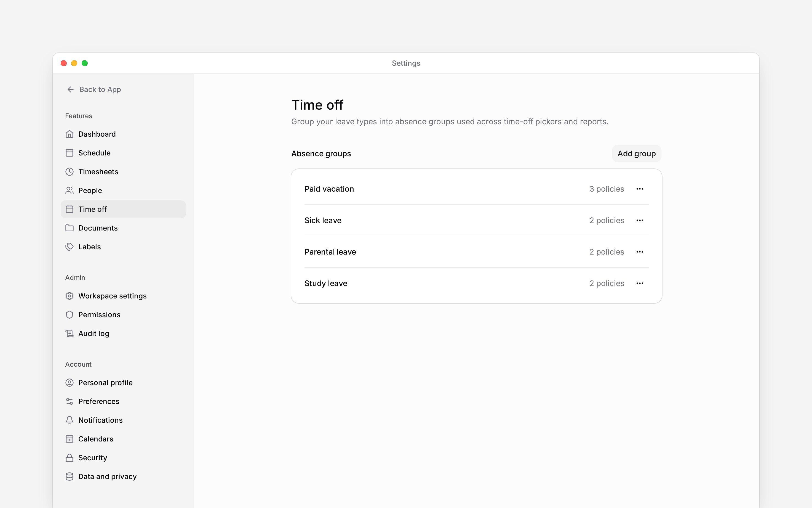This screenshot has height=508, width=812.
Task: Open the more options menu for Parental leave
Action: [x=640, y=252]
